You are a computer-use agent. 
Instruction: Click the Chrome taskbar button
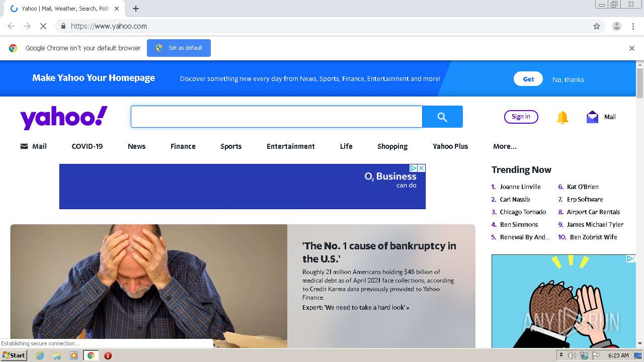pyautogui.click(x=91, y=355)
